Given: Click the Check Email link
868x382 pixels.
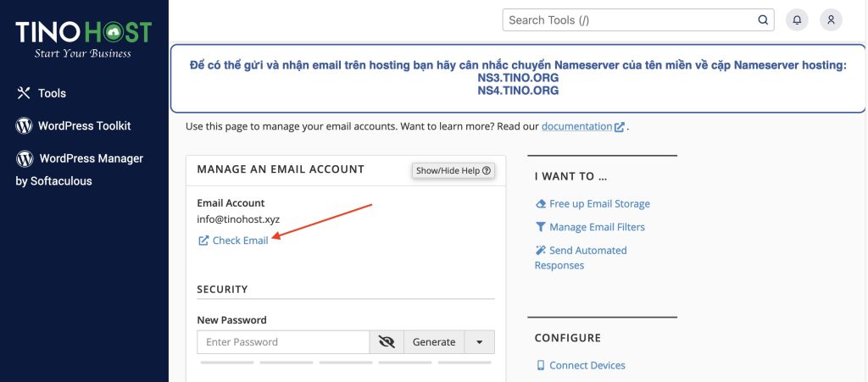Looking at the screenshot, I should [x=240, y=241].
